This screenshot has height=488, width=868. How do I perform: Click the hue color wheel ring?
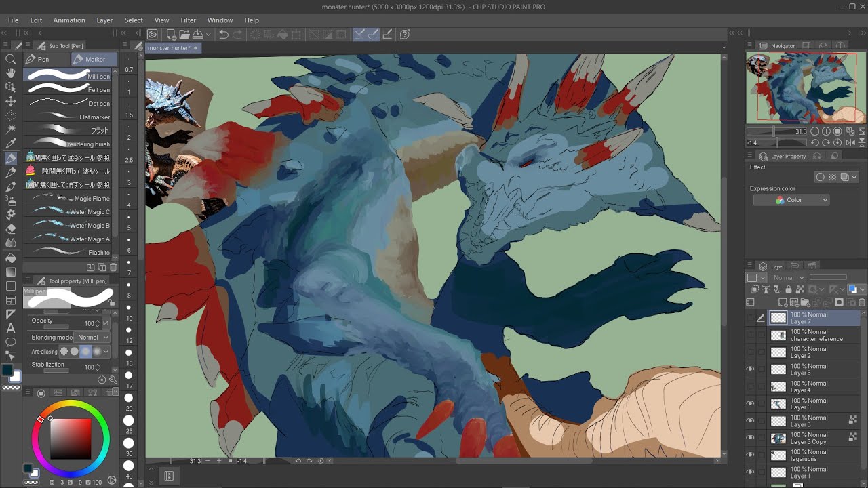pos(71,405)
